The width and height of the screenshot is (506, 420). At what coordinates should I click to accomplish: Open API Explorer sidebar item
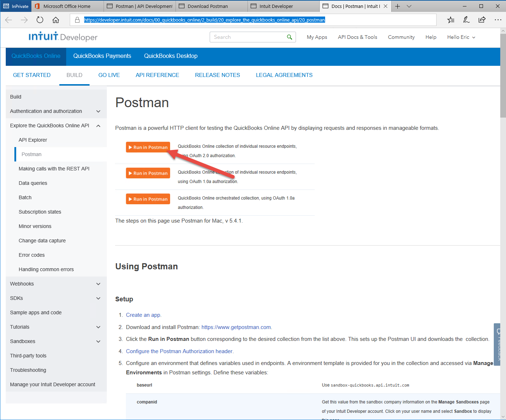33,140
